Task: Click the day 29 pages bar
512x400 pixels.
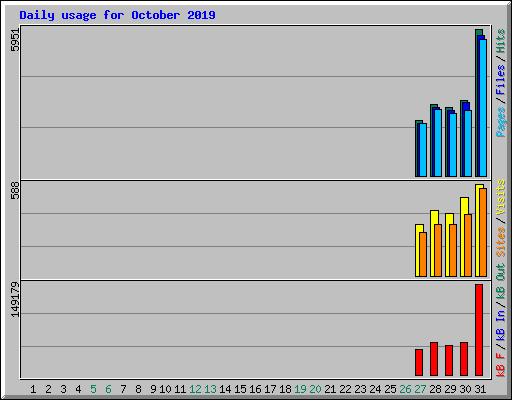Action: [453, 145]
